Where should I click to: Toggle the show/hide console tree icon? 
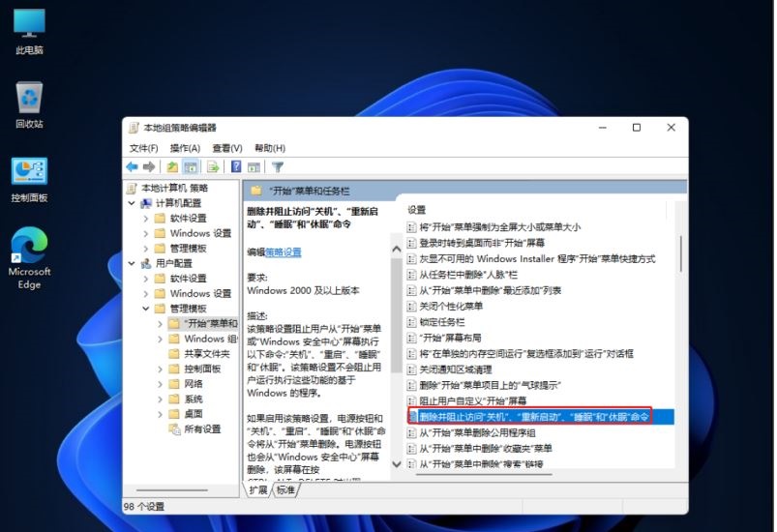pos(191,167)
